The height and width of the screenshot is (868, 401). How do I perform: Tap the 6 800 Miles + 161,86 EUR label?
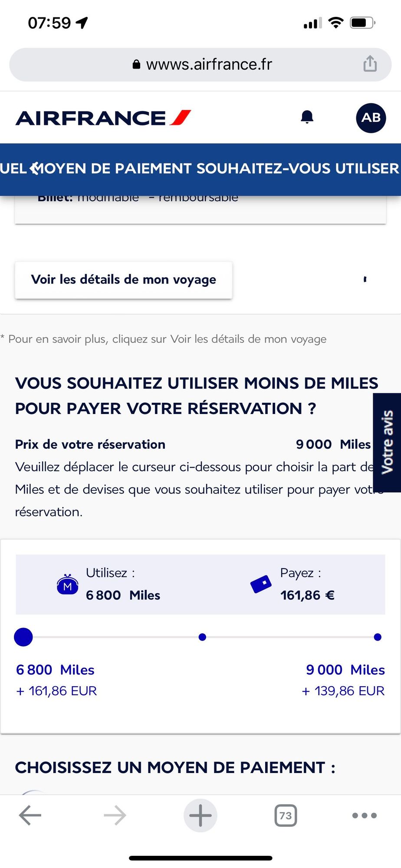pos(56,680)
